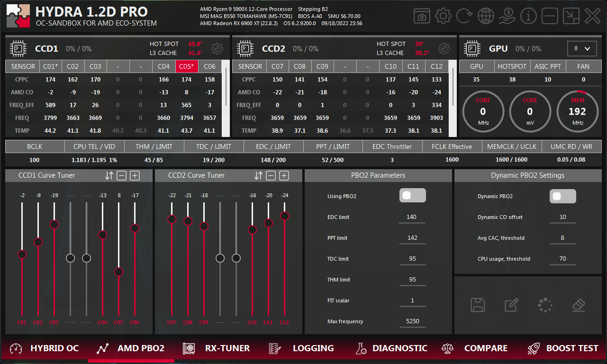607x364 pixels.
Task: Switch to the HYBRID OC tab
Action: click(44, 348)
